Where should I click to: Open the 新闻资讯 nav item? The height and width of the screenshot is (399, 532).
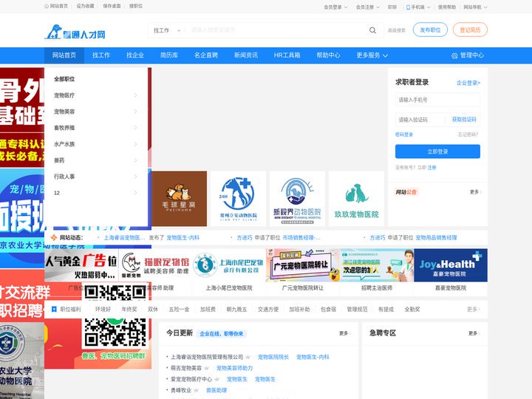[246, 55]
